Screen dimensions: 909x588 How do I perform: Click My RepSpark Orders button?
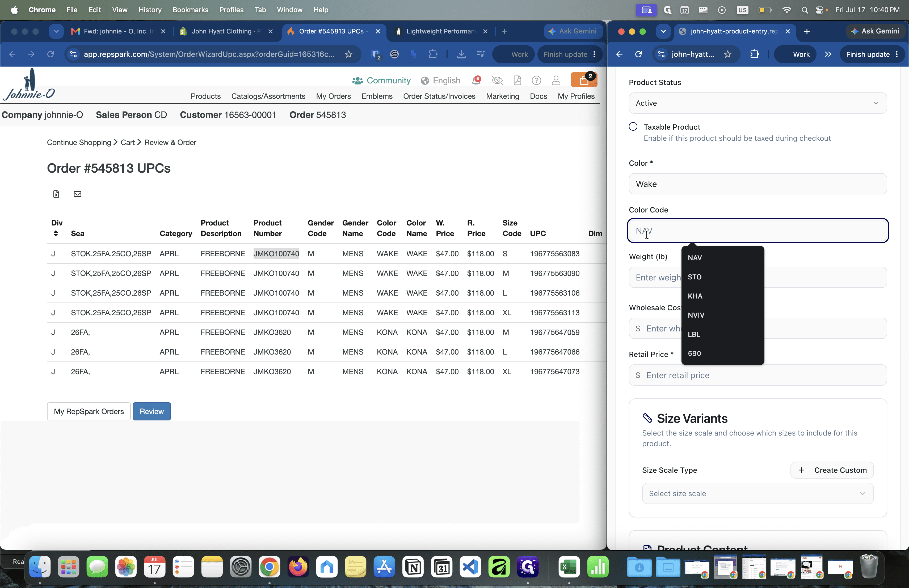pyautogui.click(x=89, y=411)
